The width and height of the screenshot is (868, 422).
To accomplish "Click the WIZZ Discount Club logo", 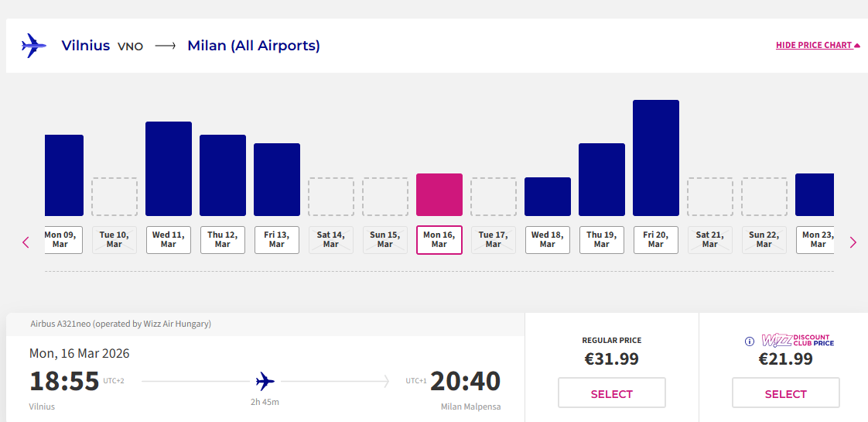I will [797, 341].
